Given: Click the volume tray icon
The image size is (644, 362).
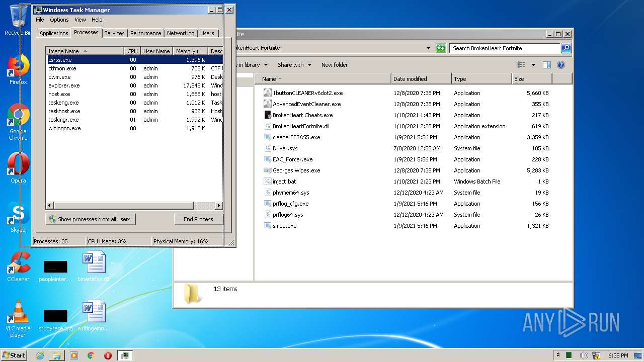Looking at the screenshot, I should [x=584, y=355].
